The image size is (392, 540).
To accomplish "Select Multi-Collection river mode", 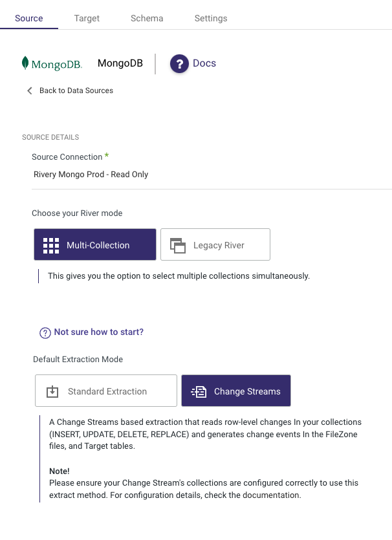I will coord(95,244).
